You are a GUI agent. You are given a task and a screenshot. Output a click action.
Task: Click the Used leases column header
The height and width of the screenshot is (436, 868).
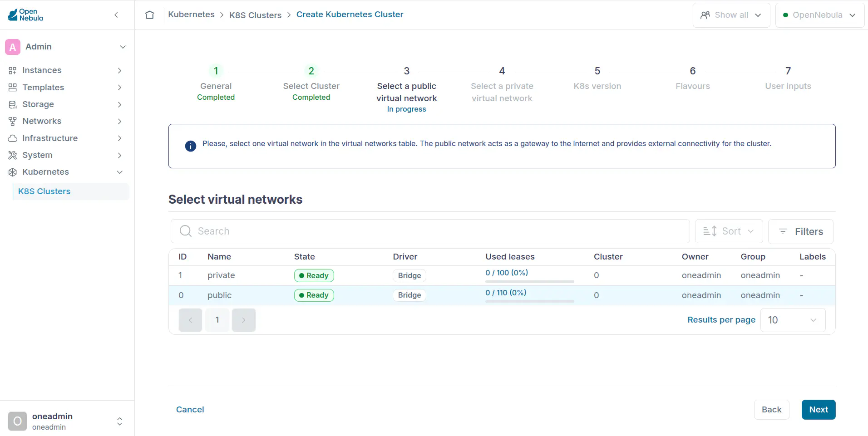tap(510, 257)
